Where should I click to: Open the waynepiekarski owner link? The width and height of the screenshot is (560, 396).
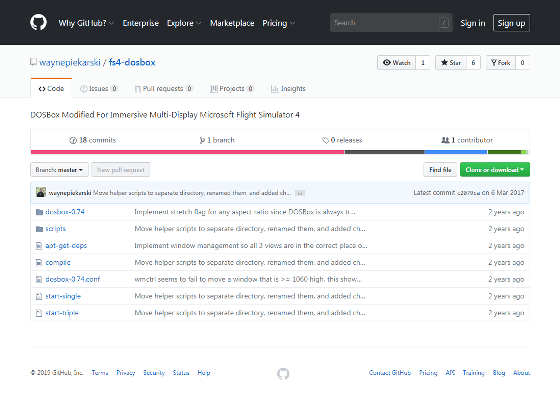pos(70,62)
